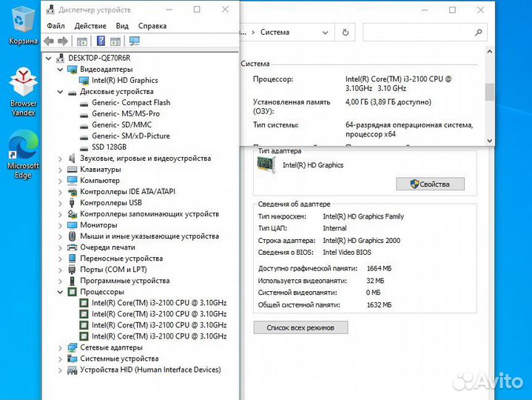This screenshot has width=532, height=400.
Task: Expand Контроллеры IDE ATA/ATAPI branch
Action: click(x=60, y=192)
